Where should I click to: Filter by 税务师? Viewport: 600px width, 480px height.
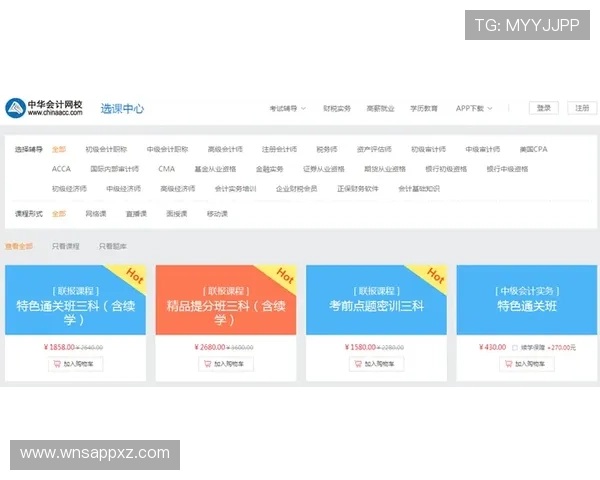[x=327, y=149]
